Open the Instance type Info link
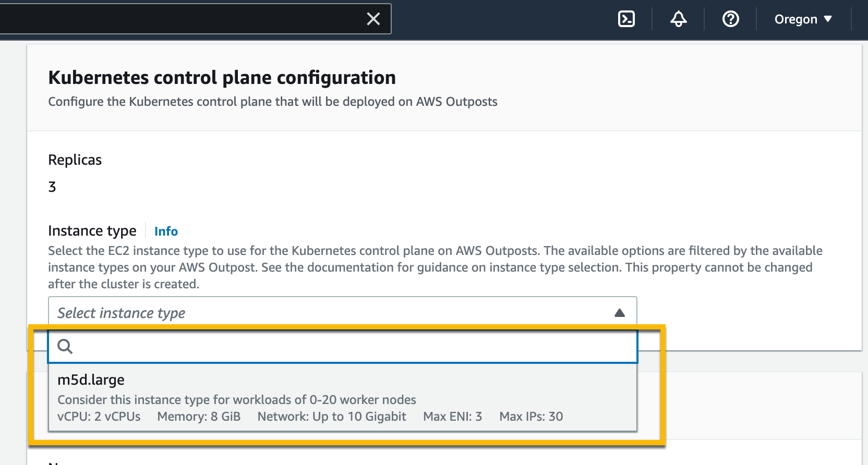Image resolution: width=868 pixels, height=465 pixels. pos(165,231)
